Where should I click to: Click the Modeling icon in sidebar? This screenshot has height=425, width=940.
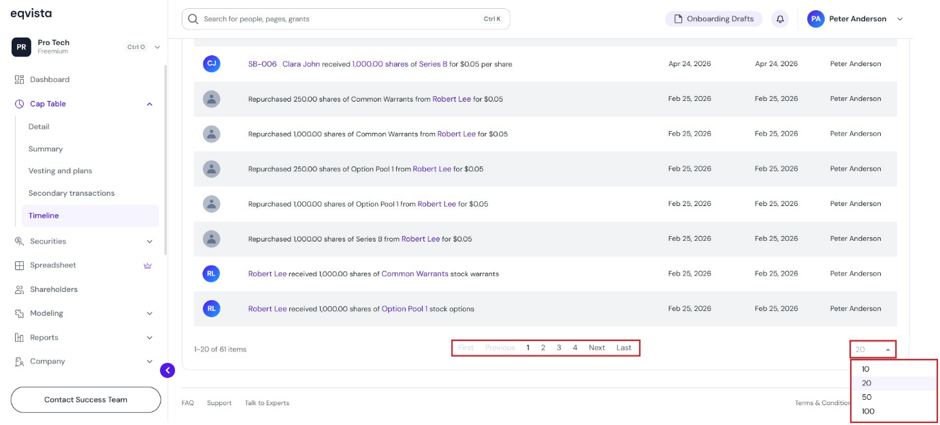pos(19,314)
